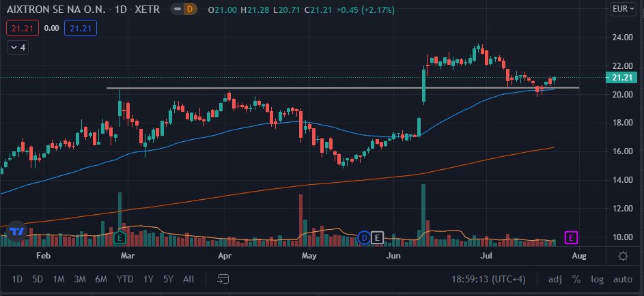Select the 1Y time range

click(148, 279)
